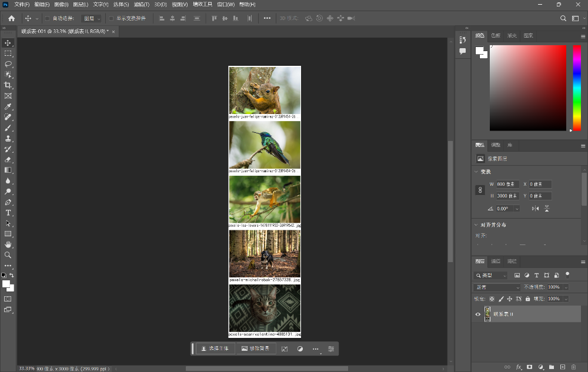
Task: Filter layers by text using the T icon
Action: tap(536, 274)
